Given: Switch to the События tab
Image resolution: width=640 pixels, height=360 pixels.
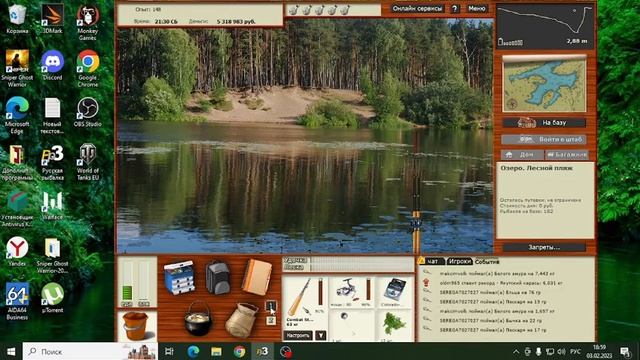Looking at the screenshot, I should [x=487, y=262].
